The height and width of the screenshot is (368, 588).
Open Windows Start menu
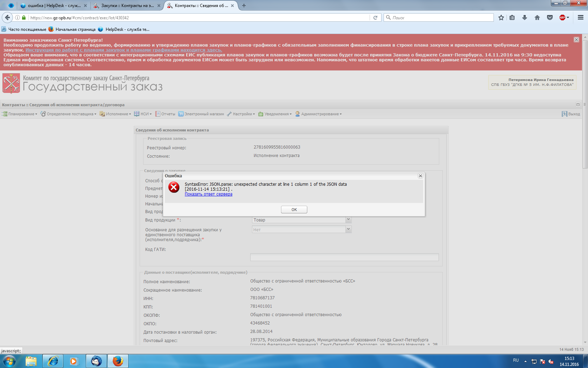[x=9, y=361]
